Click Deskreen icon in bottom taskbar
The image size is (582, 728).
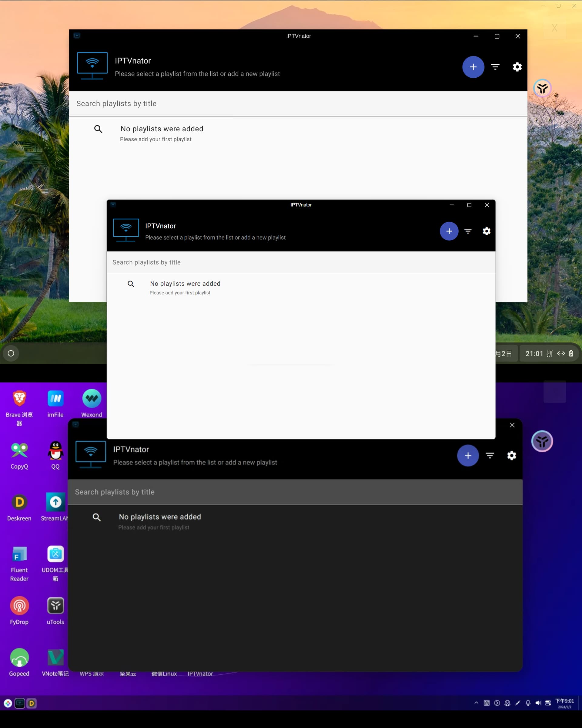point(32,703)
